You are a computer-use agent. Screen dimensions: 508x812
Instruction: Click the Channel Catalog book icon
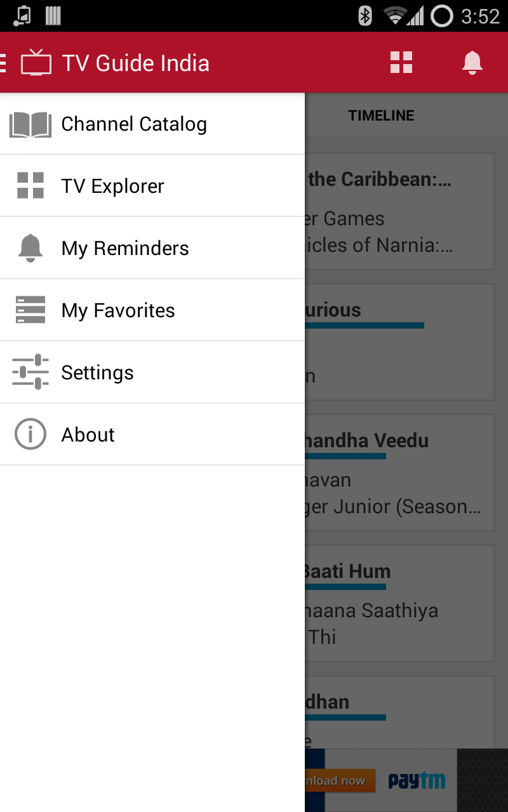30,124
